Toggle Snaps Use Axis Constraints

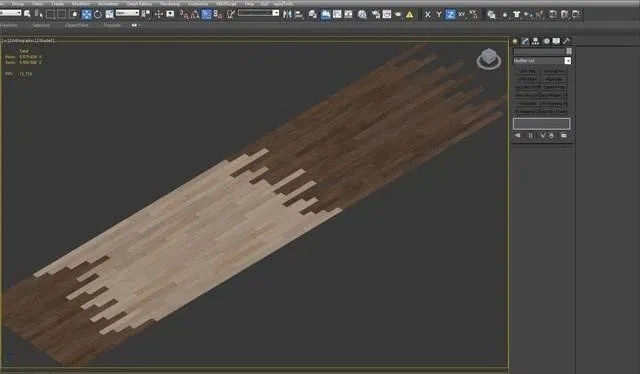(x=473, y=15)
